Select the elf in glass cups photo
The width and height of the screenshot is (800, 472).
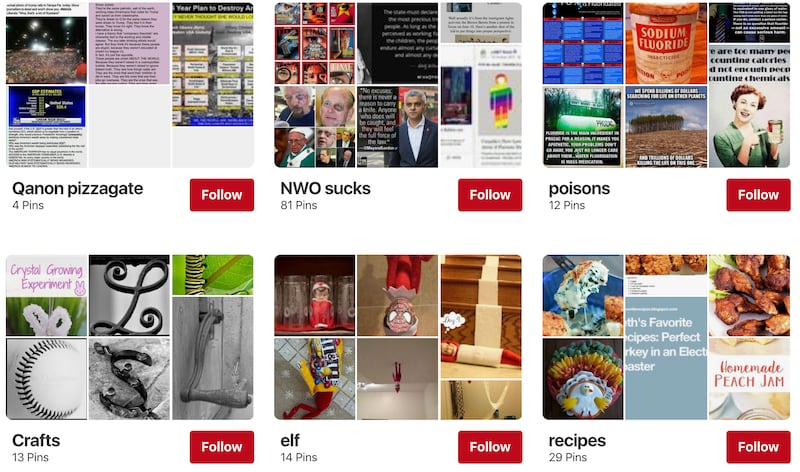pos(314,295)
